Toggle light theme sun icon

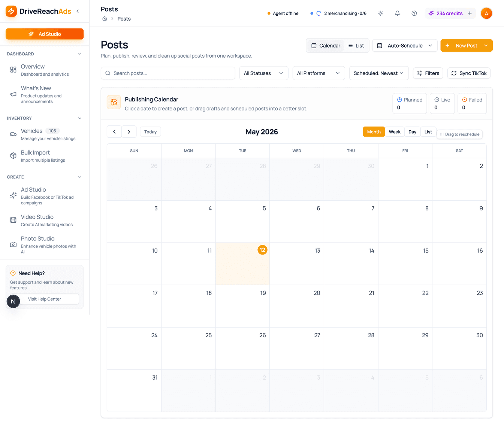coord(380,13)
